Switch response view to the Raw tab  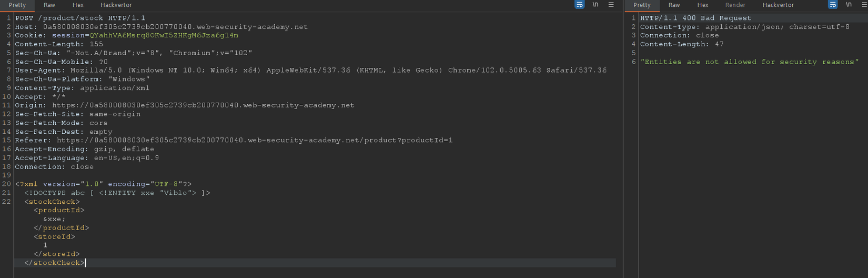coord(674,5)
